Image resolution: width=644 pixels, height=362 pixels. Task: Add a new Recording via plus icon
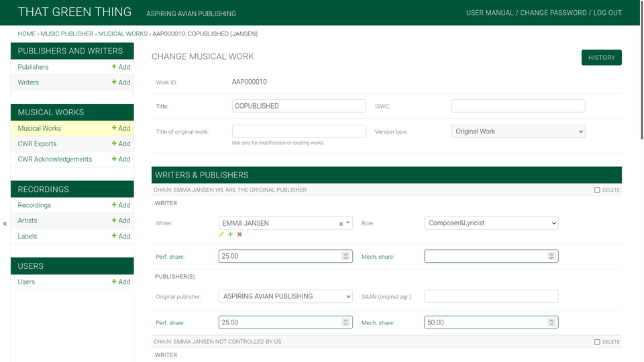[x=121, y=205]
